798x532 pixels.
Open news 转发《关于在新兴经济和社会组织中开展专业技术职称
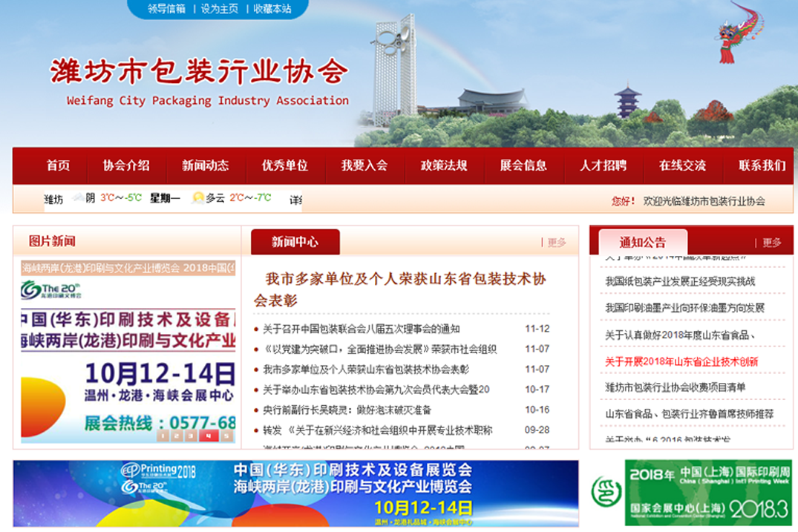377,430
